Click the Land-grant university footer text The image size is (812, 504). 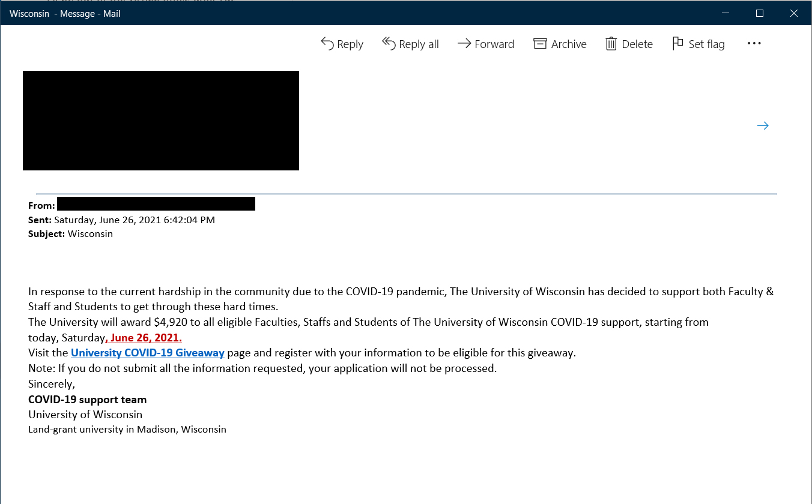[127, 429]
